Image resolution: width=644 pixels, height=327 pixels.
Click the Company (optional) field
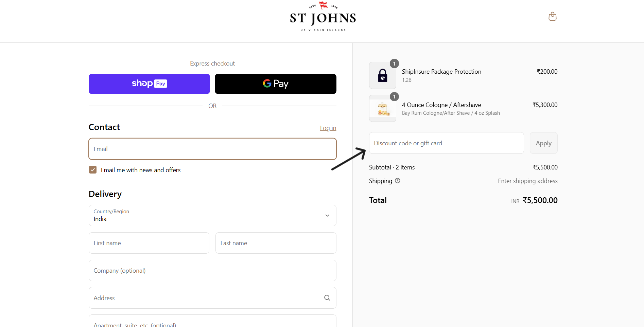coord(212,271)
